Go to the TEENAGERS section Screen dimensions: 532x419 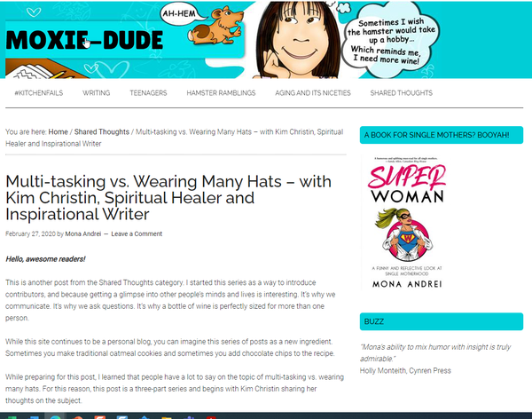[x=148, y=93]
